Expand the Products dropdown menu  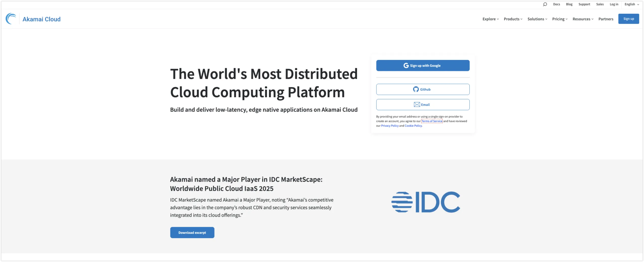click(513, 19)
